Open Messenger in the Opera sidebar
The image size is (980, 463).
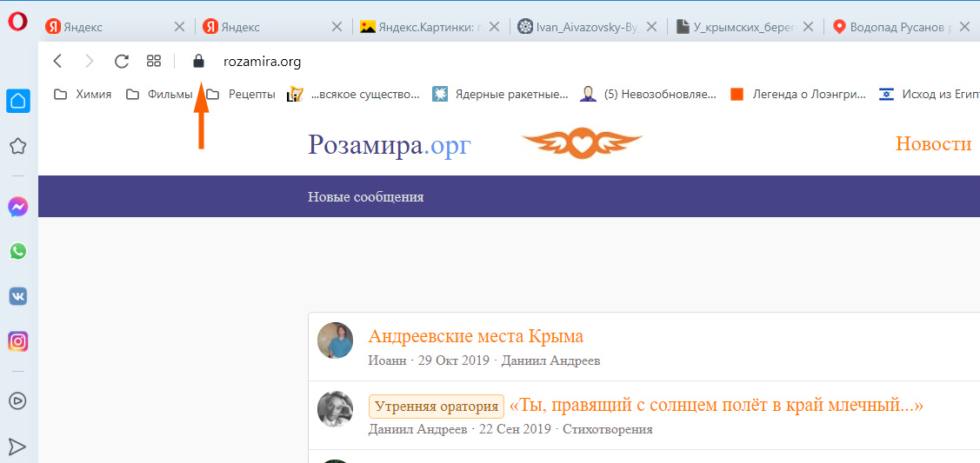coord(17,207)
